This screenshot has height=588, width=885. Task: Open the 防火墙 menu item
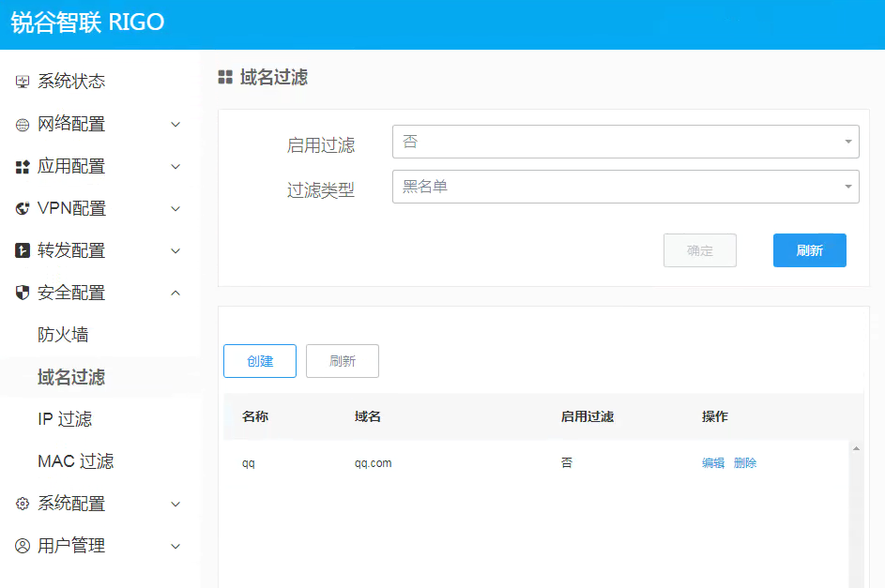click(x=63, y=335)
